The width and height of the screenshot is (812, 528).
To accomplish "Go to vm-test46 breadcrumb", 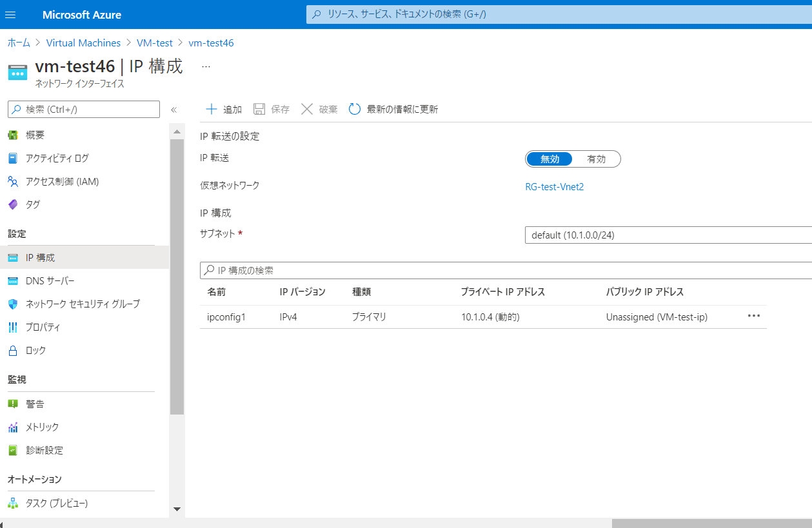I will pyautogui.click(x=211, y=43).
